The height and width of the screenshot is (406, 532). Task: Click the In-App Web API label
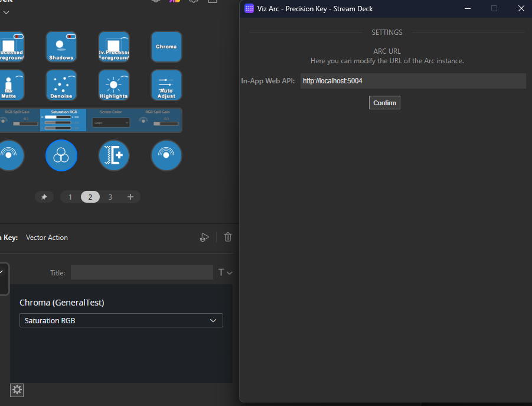267,81
